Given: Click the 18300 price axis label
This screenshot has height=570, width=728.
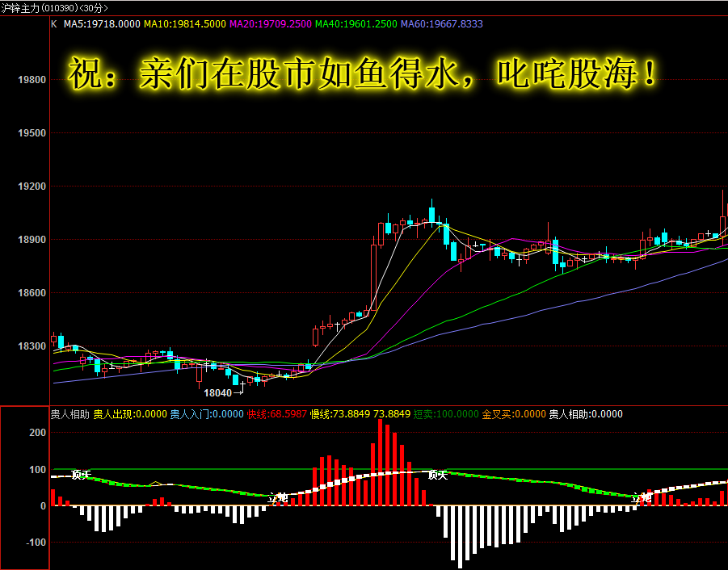Looking at the screenshot, I should (x=32, y=346).
